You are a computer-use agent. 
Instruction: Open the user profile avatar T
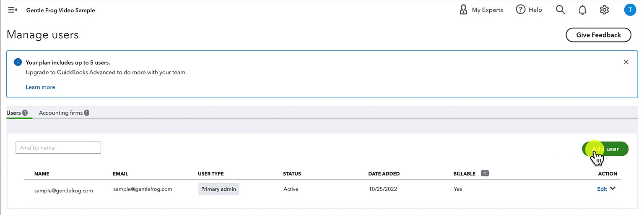point(630,10)
